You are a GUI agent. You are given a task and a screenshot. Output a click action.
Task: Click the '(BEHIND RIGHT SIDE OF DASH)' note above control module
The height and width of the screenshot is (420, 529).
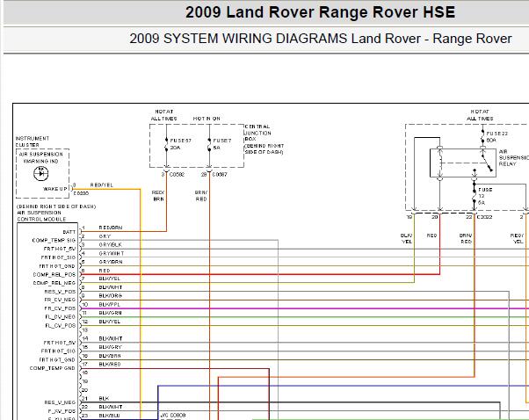click(56, 206)
